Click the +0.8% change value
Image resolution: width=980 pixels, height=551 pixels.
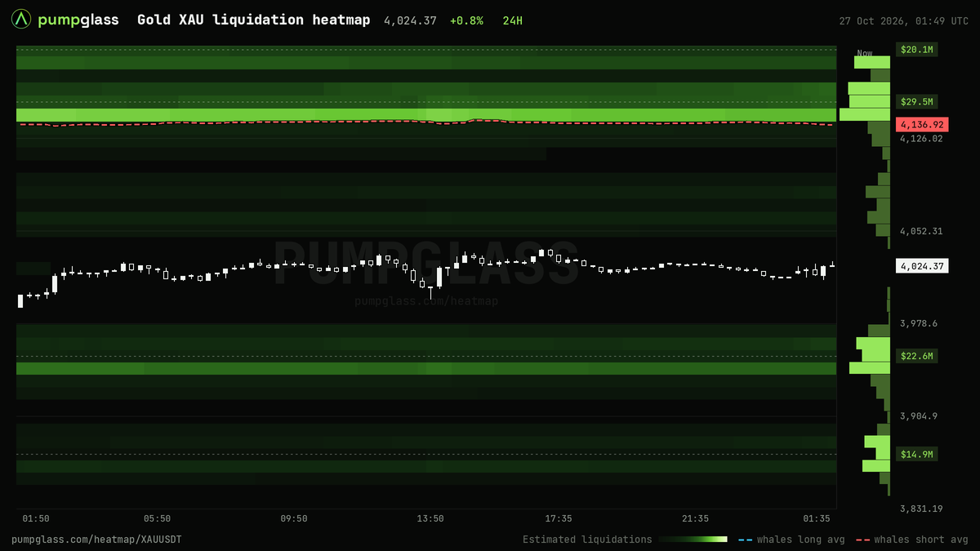click(x=466, y=20)
